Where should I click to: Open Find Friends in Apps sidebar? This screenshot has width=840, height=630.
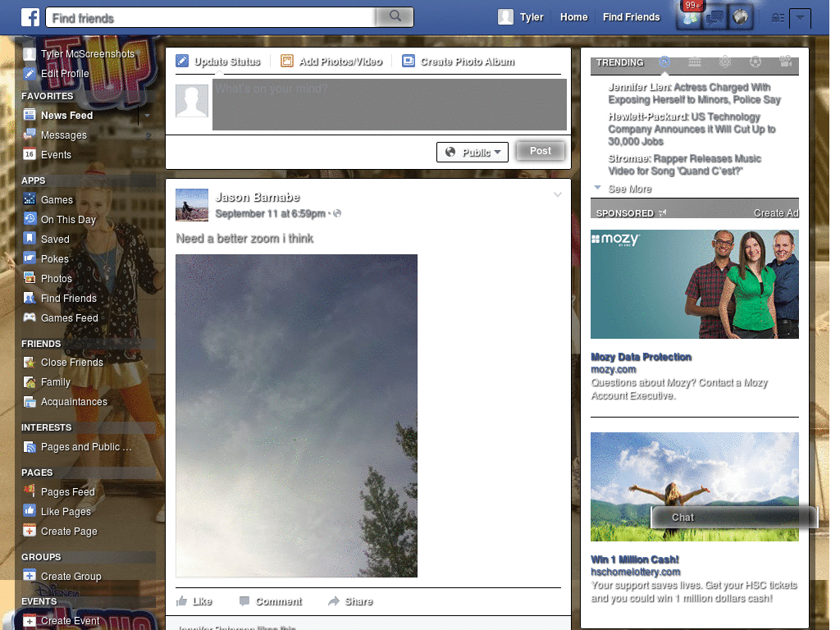point(69,299)
